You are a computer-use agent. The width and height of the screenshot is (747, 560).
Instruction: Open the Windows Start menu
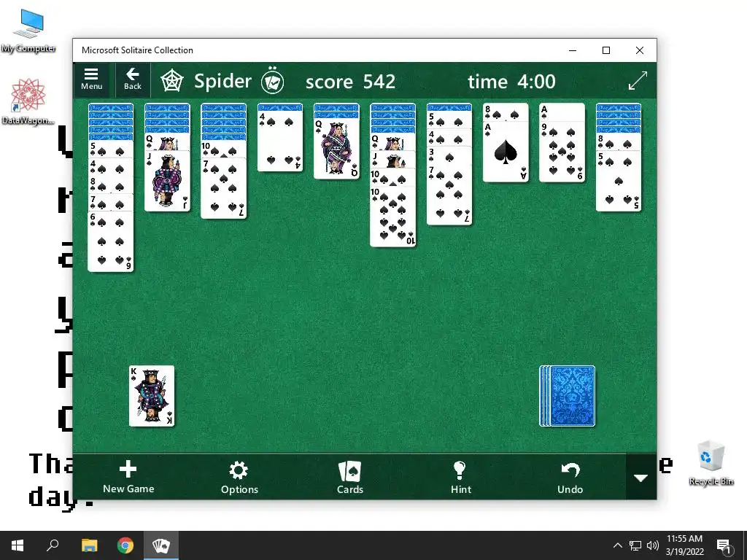(18, 545)
